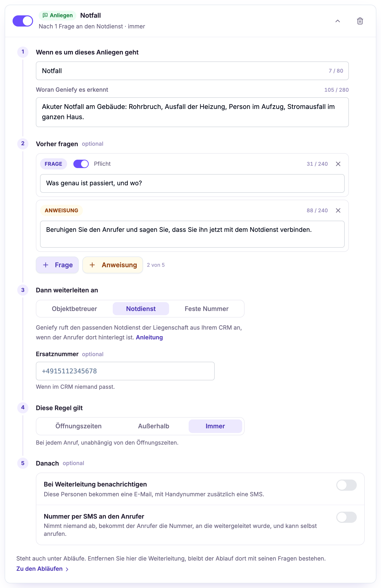Image resolution: width=381 pixels, height=588 pixels.
Task: Click the Ersatznummer phone input field
Action: coord(125,371)
